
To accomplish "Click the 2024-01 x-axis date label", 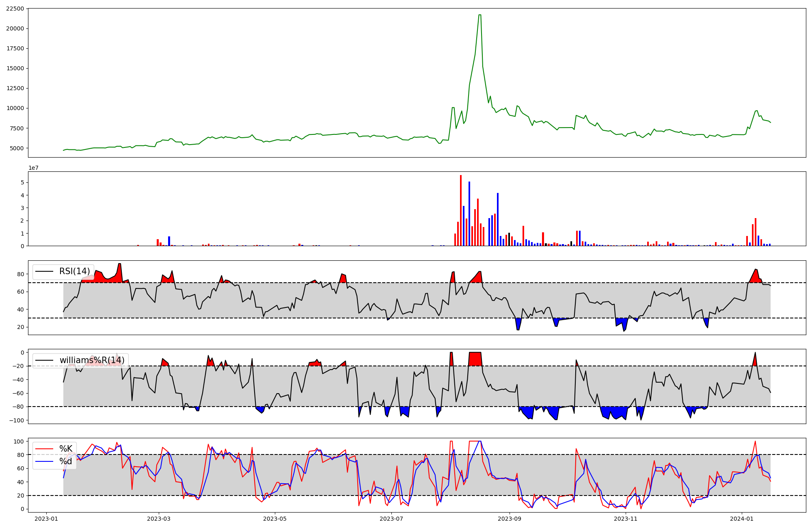I will pos(742,519).
